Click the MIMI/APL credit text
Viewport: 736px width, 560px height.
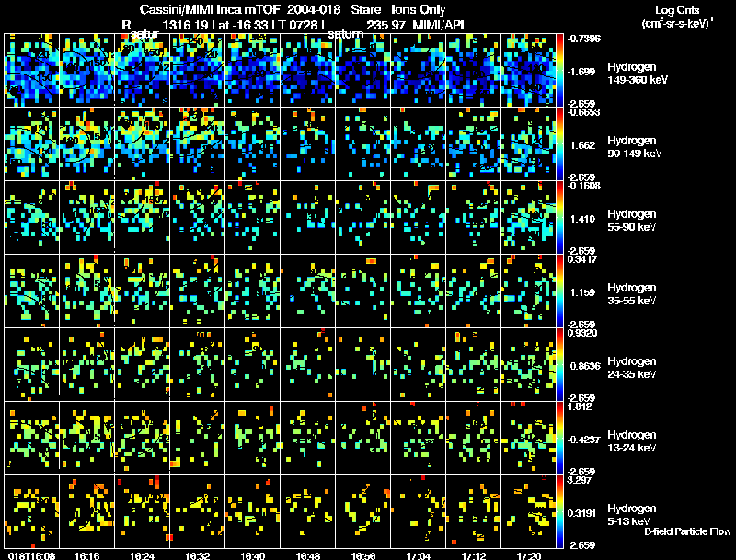[440, 25]
